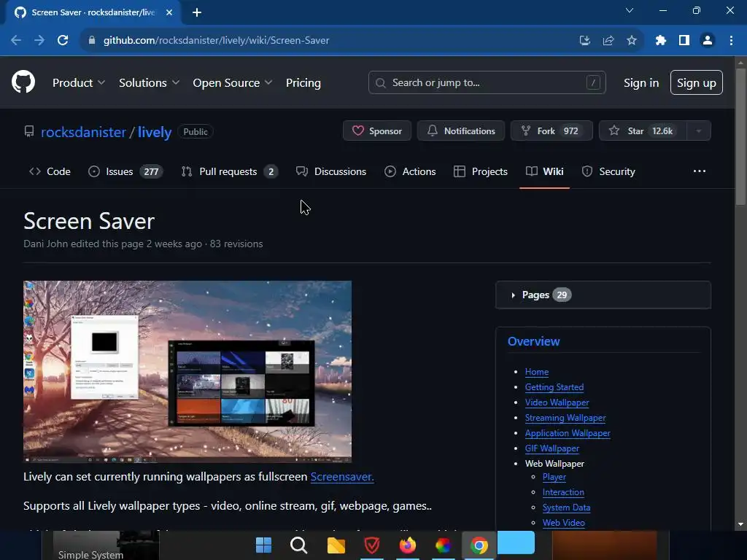The image size is (747, 560).
Task: Open the lively repository link
Action: 155,132
